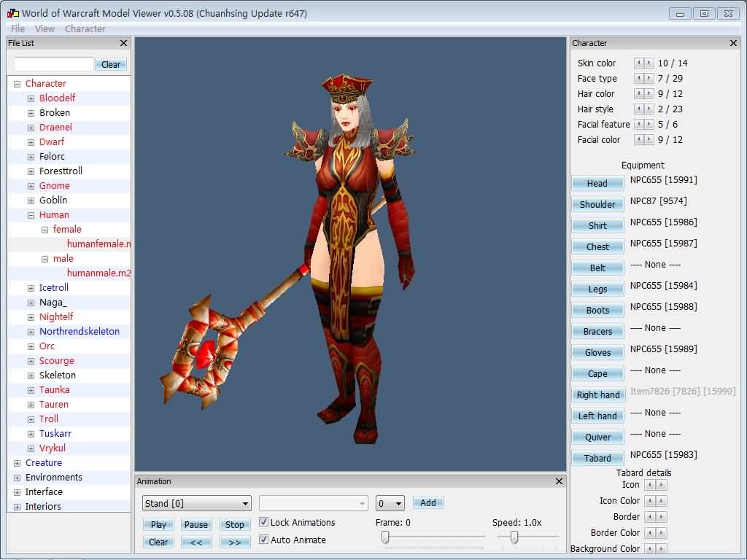Open the File menu
Screen dimensions: 747x560
18,29
